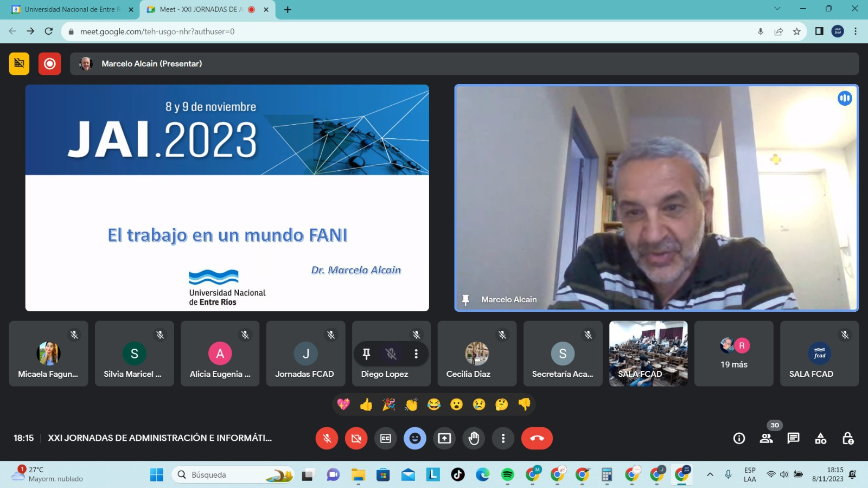Click the Marcelo Alcain (Presentar) banner

tap(464, 63)
